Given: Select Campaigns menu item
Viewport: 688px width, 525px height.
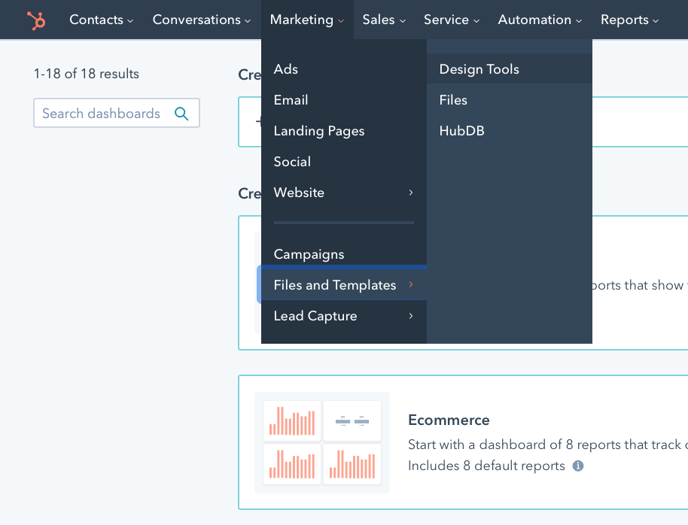Looking at the screenshot, I should click(344, 254).
